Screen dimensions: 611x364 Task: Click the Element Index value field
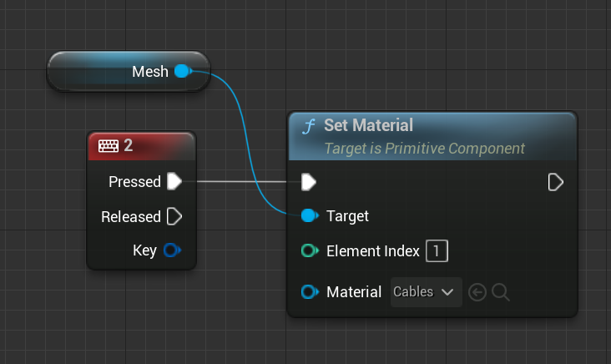pos(437,250)
